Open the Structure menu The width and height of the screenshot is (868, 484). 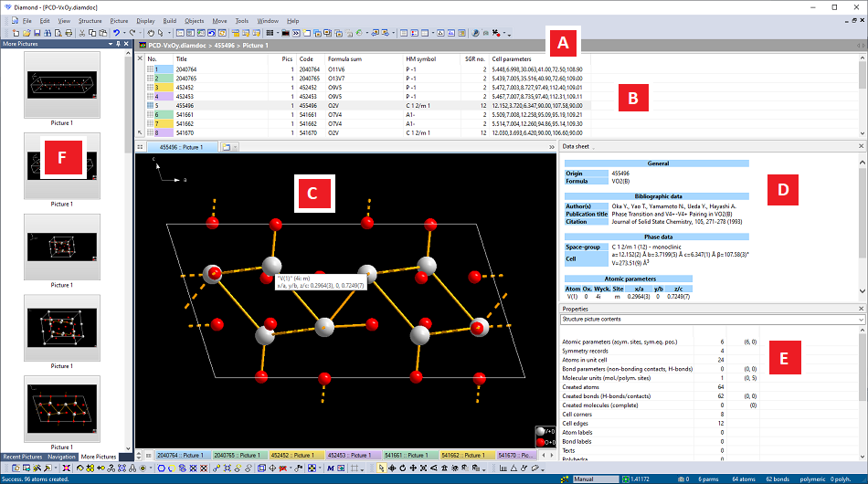pyautogui.click(x=90, y=20)
